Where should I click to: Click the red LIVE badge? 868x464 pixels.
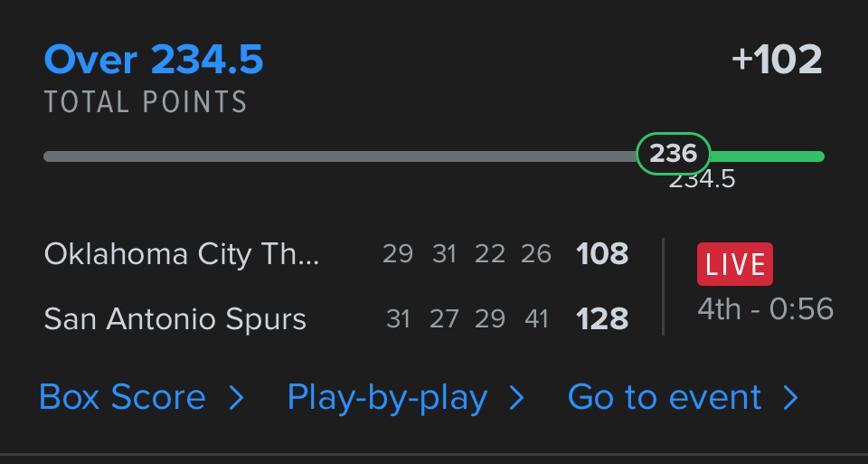tap(734, 264)
